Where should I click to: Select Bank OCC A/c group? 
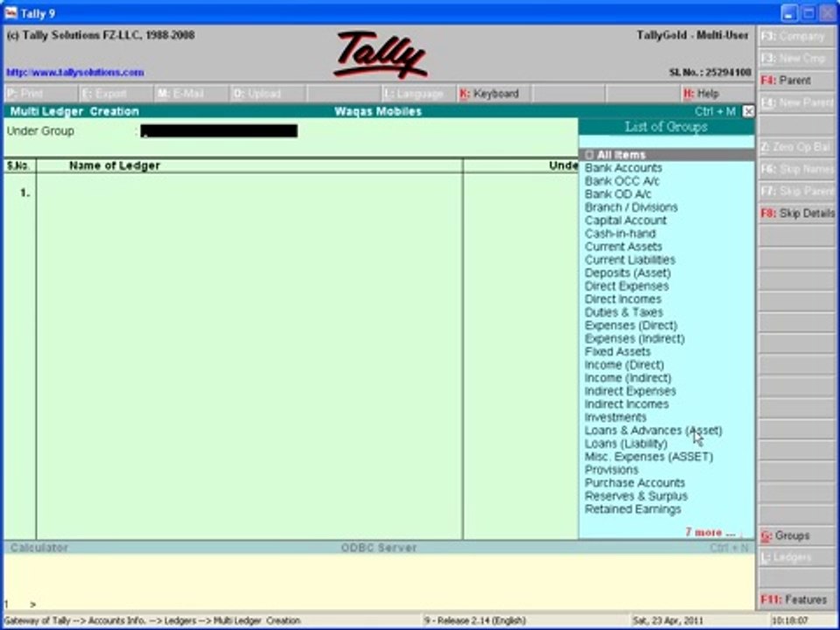[x=621, y=181]
